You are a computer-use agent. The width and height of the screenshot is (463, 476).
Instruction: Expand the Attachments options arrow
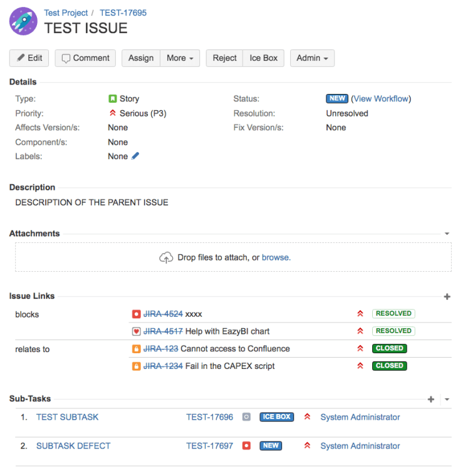[x=447, y=234]
